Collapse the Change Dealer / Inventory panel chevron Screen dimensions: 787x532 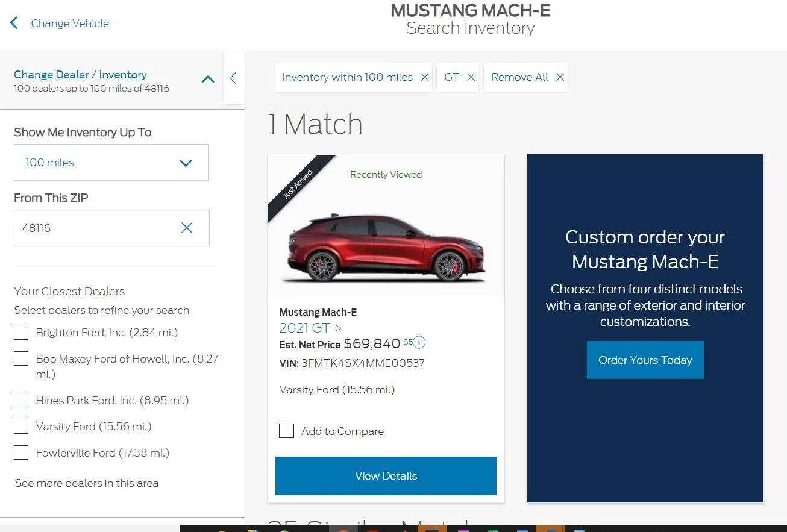(x=208, y=79)
